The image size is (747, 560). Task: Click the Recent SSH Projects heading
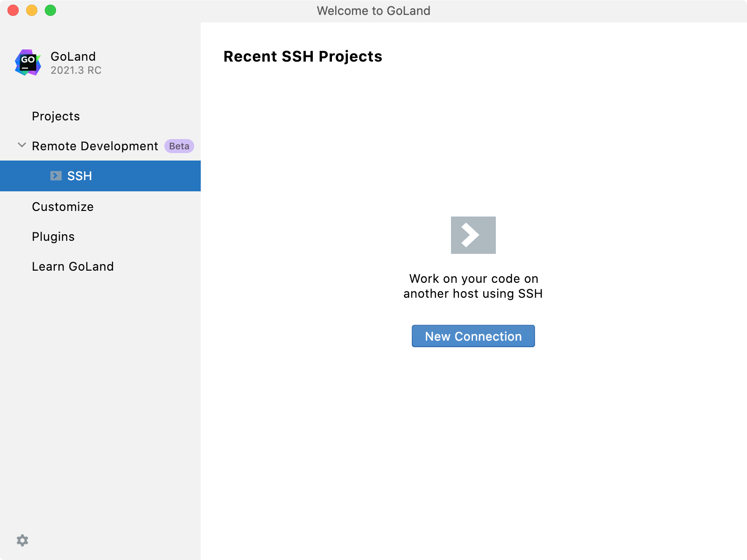tap(303, 56)
